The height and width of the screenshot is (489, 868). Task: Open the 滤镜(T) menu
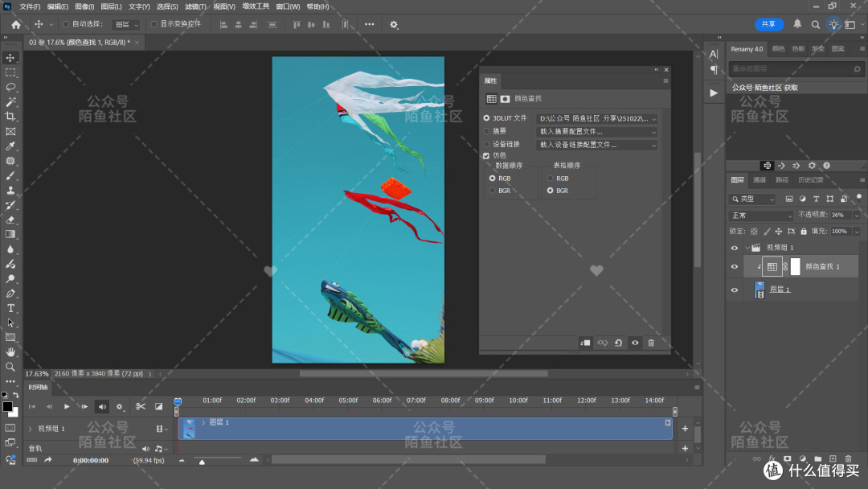195,6
